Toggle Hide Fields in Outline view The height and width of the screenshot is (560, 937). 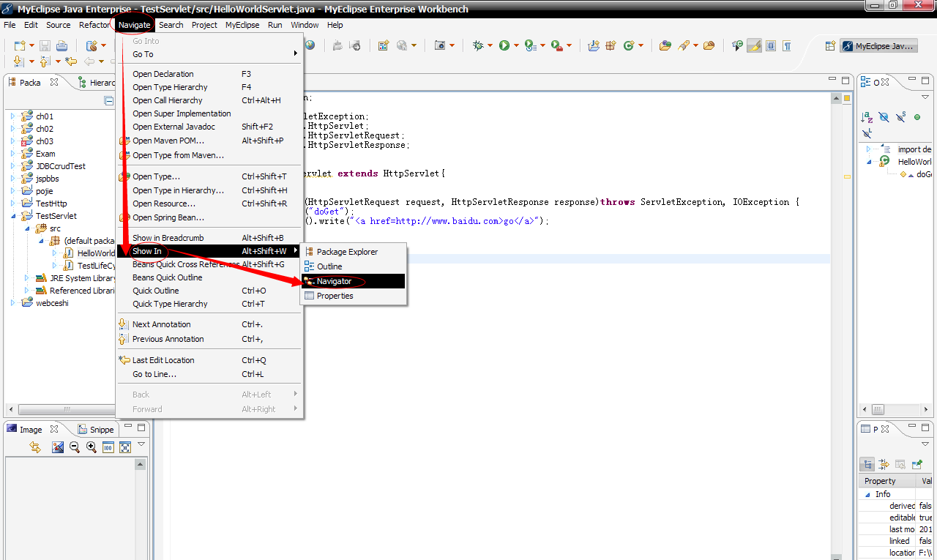point(884,117)
